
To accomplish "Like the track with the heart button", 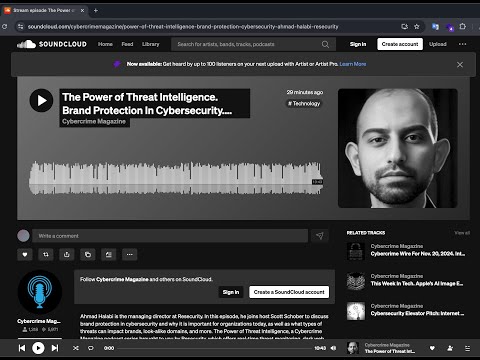I will tap(25, 255).
